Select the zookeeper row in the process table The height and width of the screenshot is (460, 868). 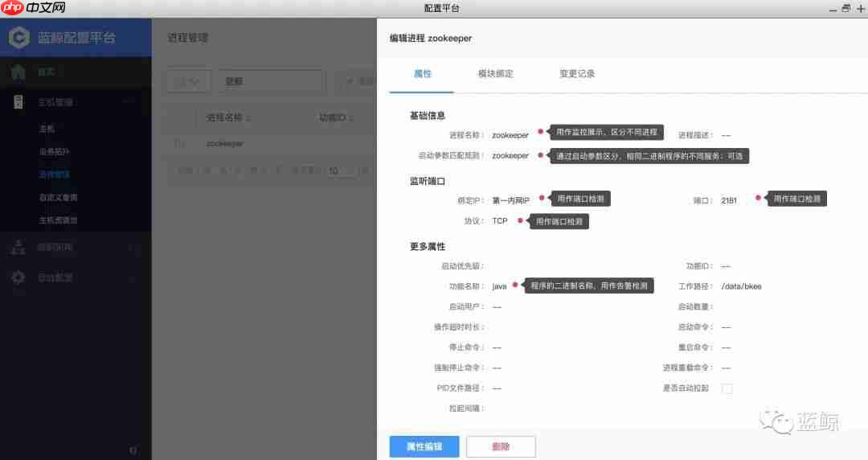click(269, 143)
